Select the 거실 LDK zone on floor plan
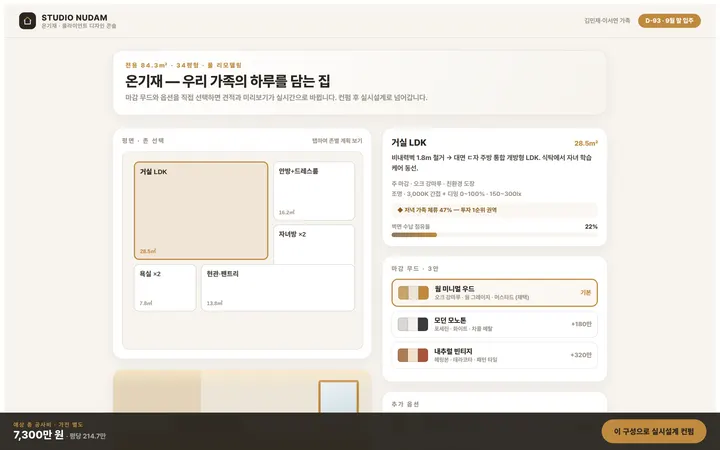This screenshot has width=720, height=450. click(201, 211)
